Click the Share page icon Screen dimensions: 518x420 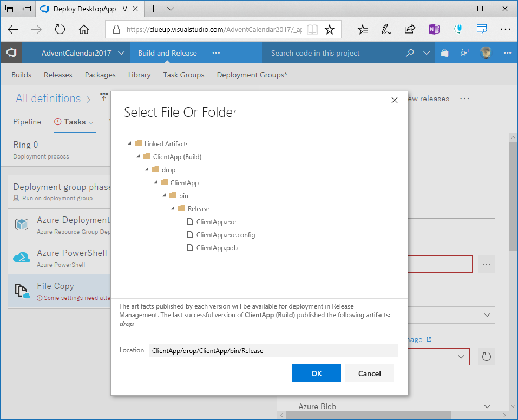tap(410, 29)
